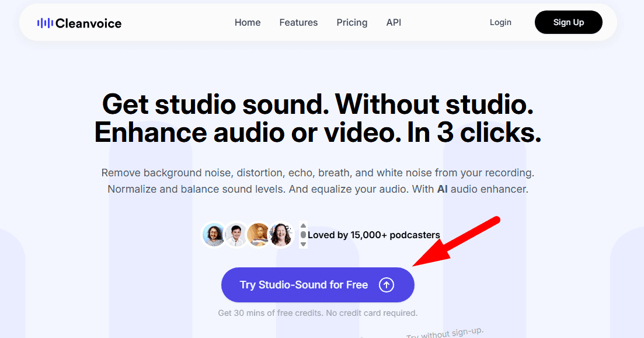Viewport: 644px width, 338px height.
Task: Click the third avatar with orange background
Action: click(258, 235)
